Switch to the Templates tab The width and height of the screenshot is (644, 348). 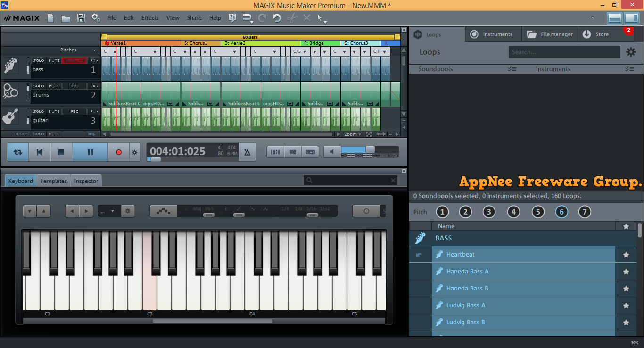point(54,181)
